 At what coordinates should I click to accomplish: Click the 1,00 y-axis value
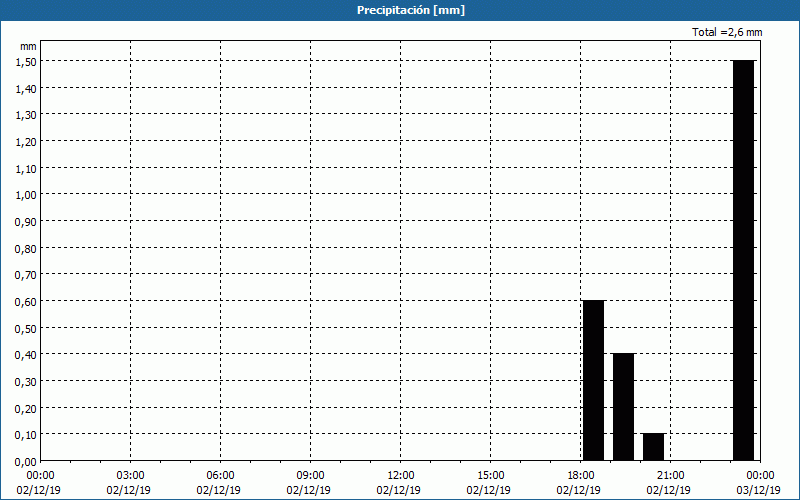tap(26, 194)
